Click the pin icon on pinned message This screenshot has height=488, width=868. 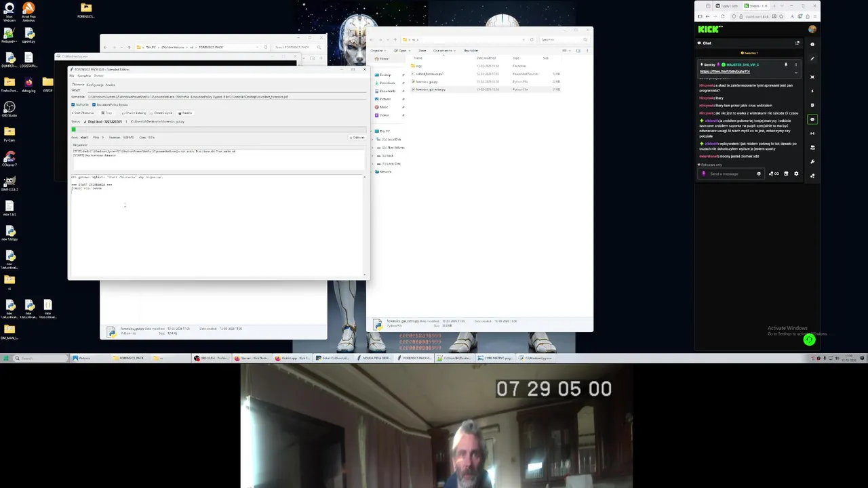pos(786,64)
